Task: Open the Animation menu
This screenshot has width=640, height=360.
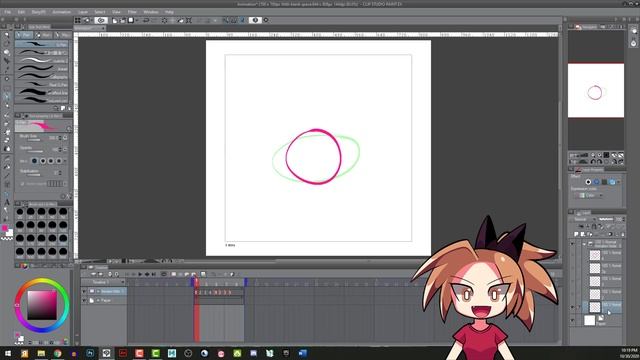Action: pyautogui.click(x=62, y=12)
